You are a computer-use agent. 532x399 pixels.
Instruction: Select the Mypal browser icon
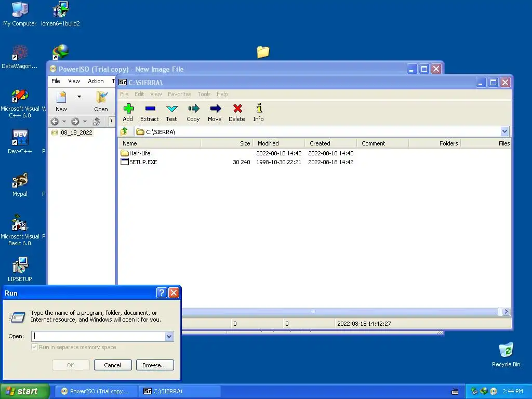(x=20, y=184)
